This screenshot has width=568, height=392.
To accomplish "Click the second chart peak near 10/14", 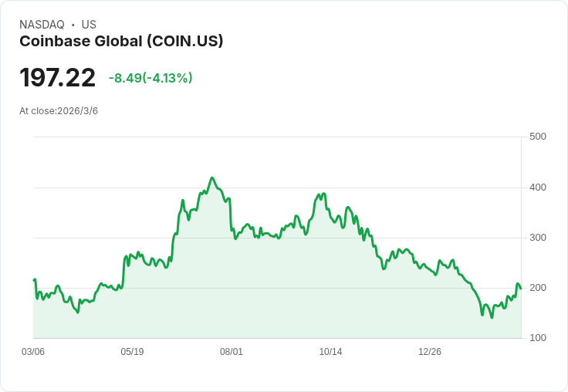I will 323,194.
